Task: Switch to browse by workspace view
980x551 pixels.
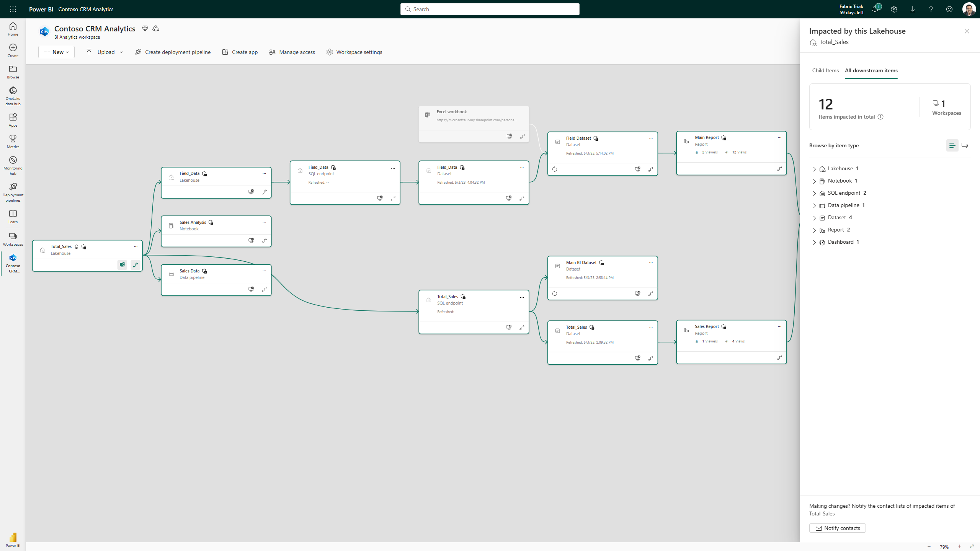Action: click(x=965, y=145)
